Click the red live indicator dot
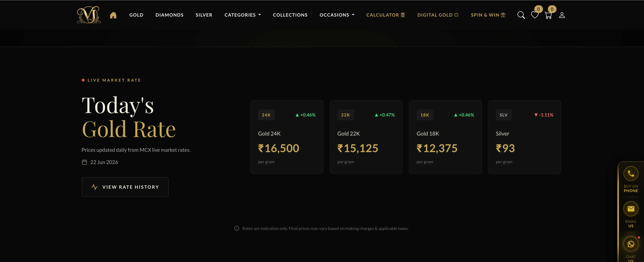 [83, 80]
